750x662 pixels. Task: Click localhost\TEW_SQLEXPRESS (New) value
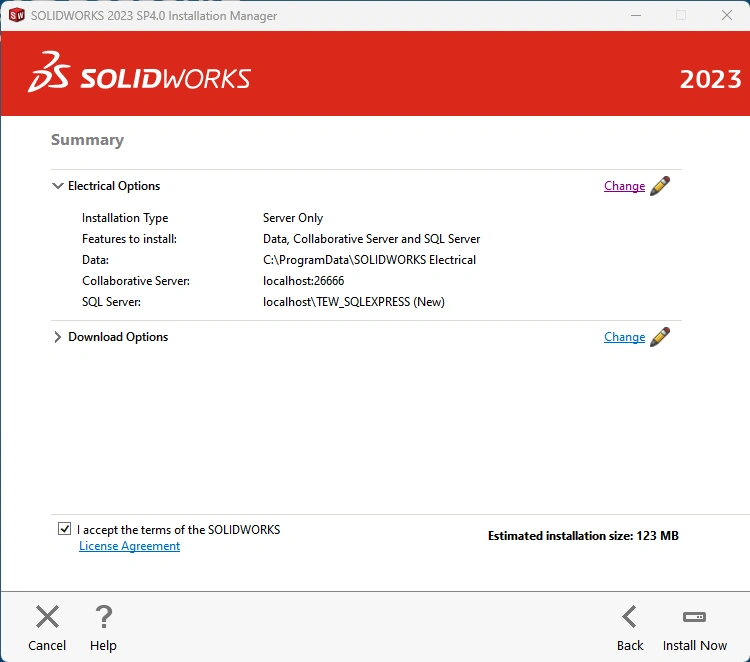(353, 302)
